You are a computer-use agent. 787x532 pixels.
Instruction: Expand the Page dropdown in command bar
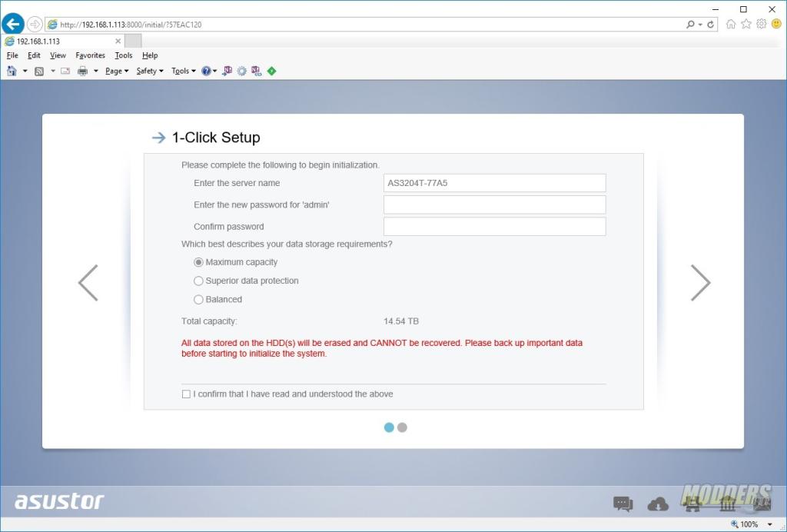[117, 71]
